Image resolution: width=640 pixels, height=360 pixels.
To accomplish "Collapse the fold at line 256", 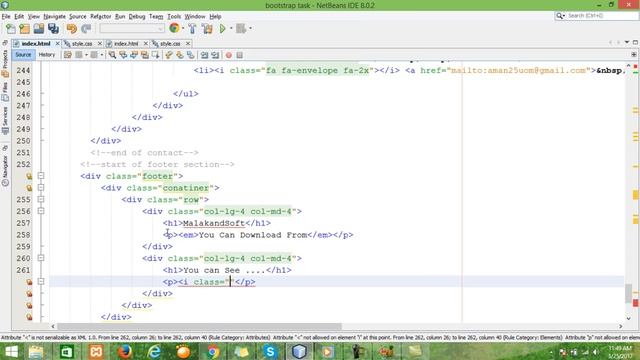I will pyautogui.click(x=41, y=211).
